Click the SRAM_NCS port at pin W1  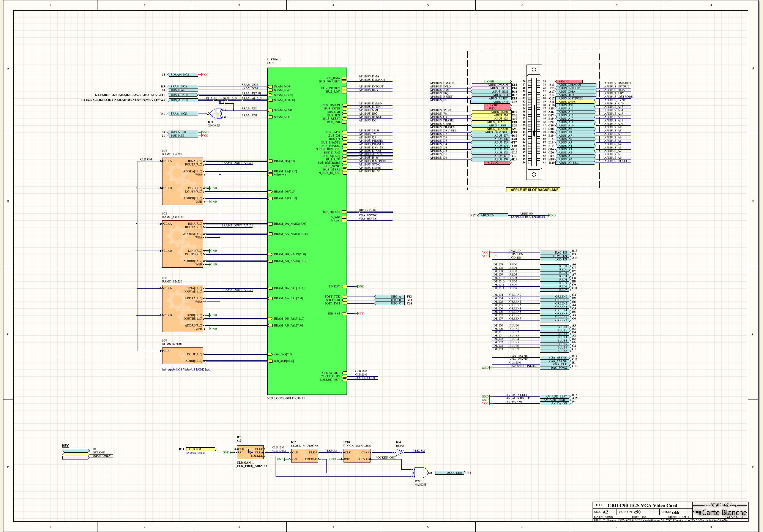[184, 114]
